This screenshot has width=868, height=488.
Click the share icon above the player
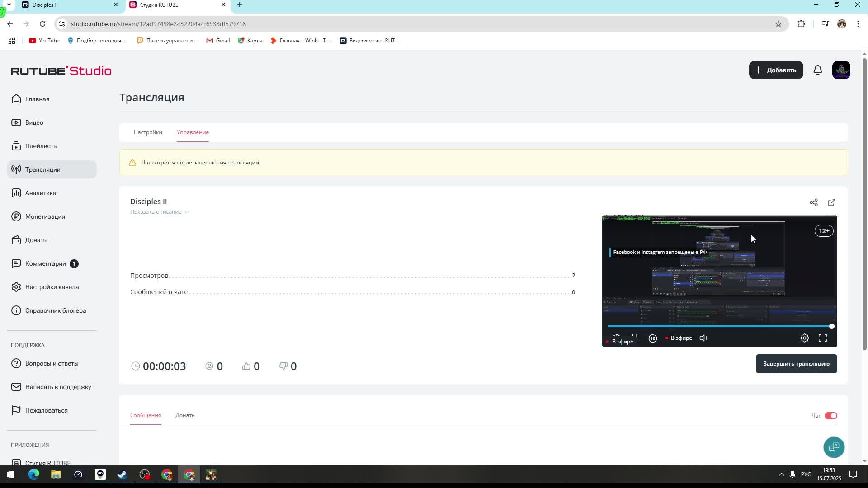[x=813, y=202]
